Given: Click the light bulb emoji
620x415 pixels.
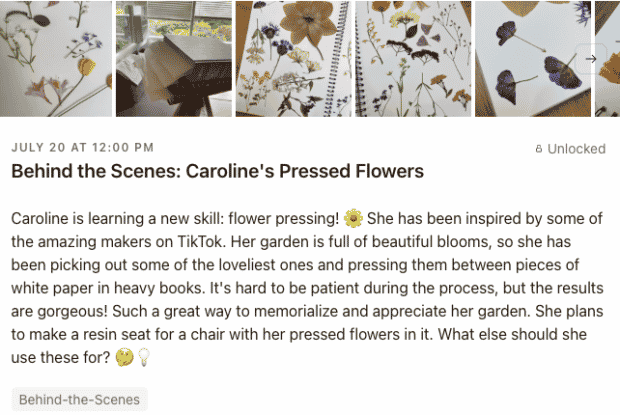Looking at the screenshot, I should point(144,358).
